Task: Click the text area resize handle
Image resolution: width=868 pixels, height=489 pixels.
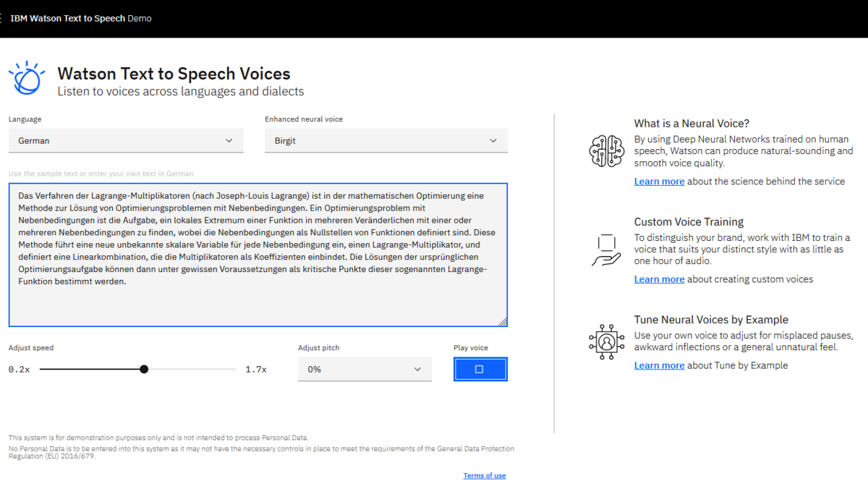Action: (x=503, y=322)
